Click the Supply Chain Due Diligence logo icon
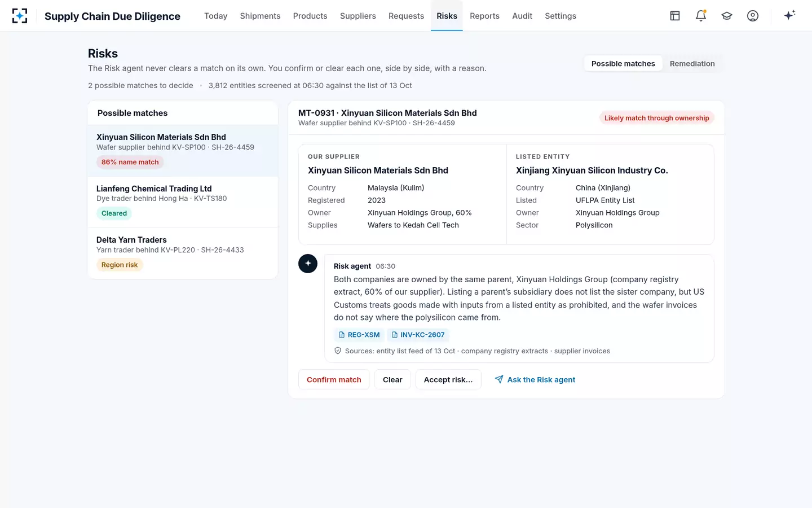The height and width of the screenshot is (508, 812). tap(20, 16)
